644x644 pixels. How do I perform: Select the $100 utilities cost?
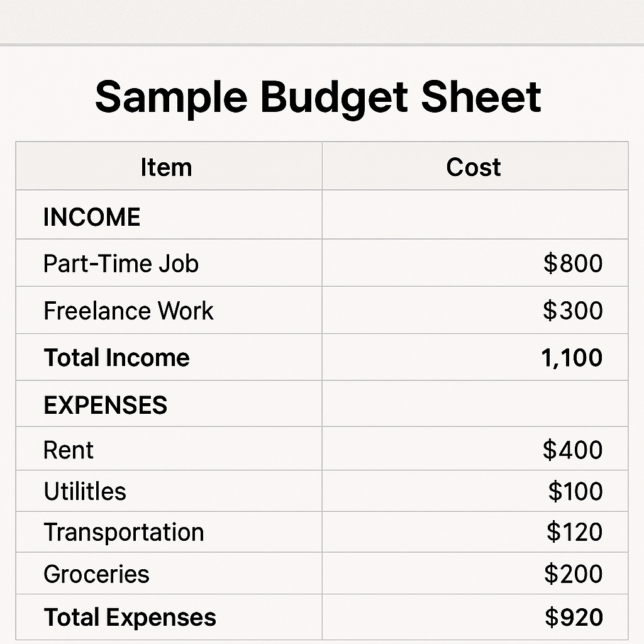click(575, 491)
